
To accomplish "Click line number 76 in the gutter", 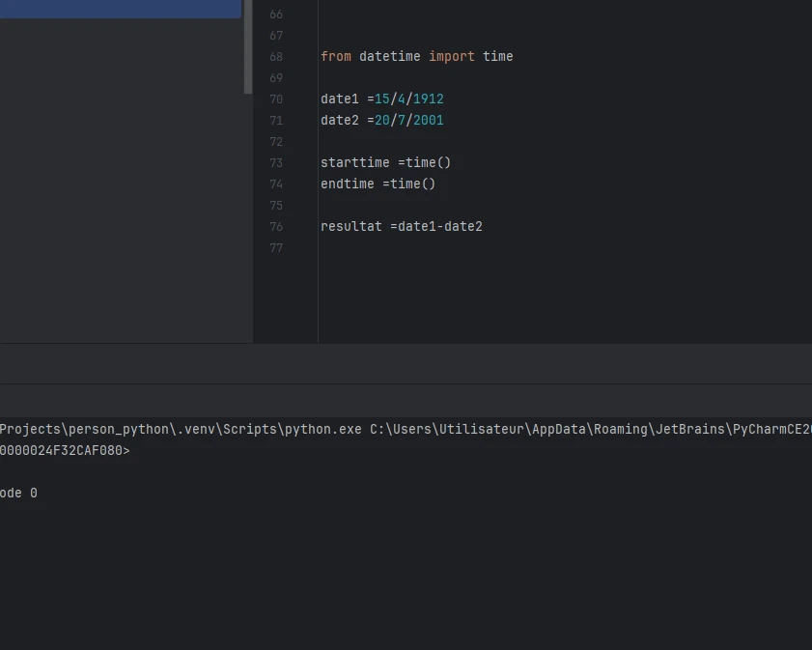I will 276,227.
